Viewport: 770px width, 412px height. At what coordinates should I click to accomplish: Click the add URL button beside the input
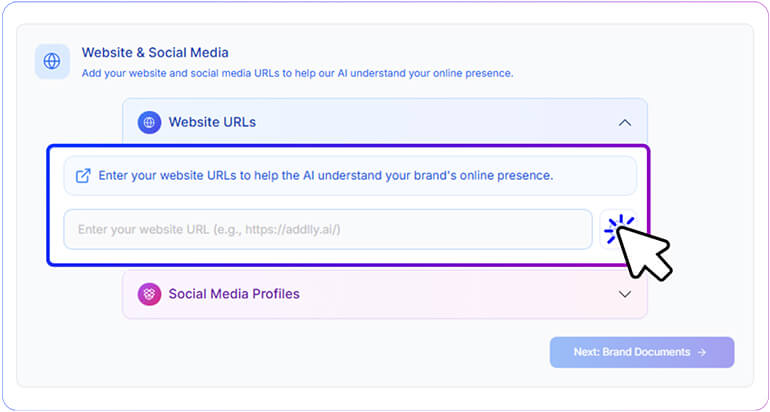click(x=618, y=229)
